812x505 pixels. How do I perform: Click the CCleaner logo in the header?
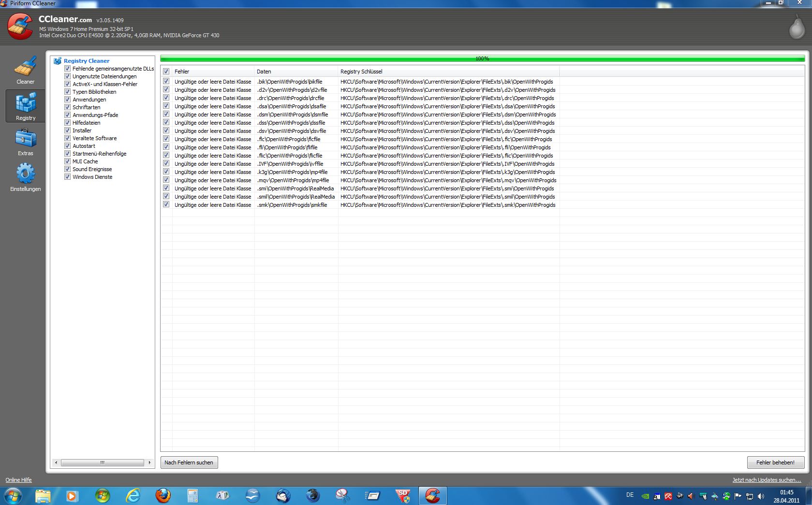point(20,26)
